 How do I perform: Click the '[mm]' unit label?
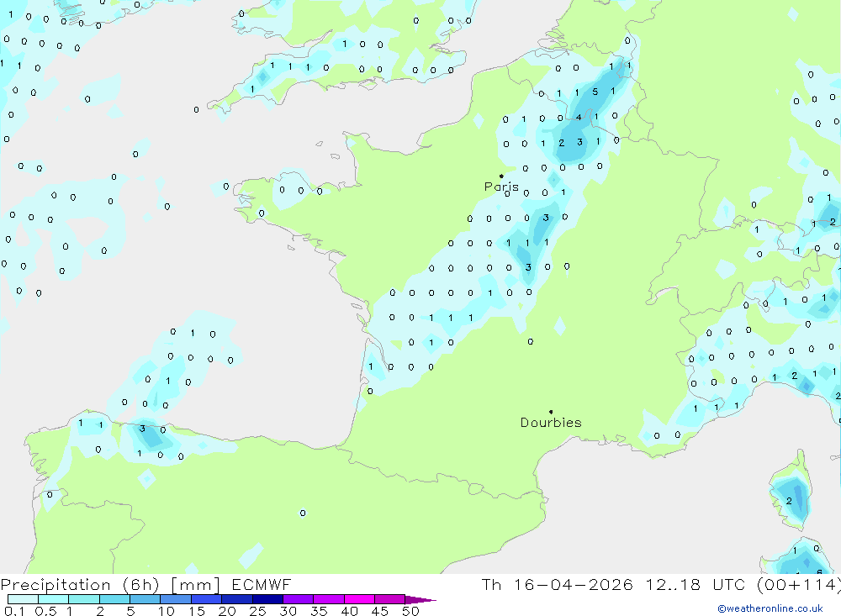(x=195, y=585)
